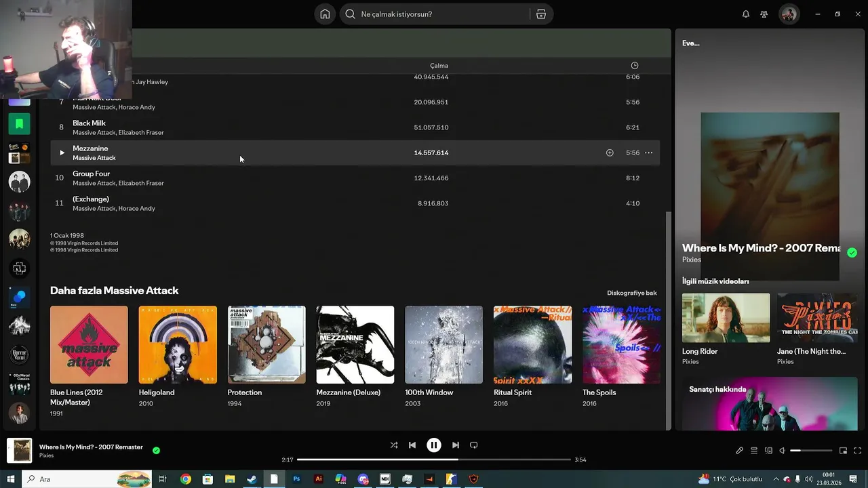Select the Black Milk track title
Screen dimensions: 868x488
pyautogui.click(x=90, y=123)
